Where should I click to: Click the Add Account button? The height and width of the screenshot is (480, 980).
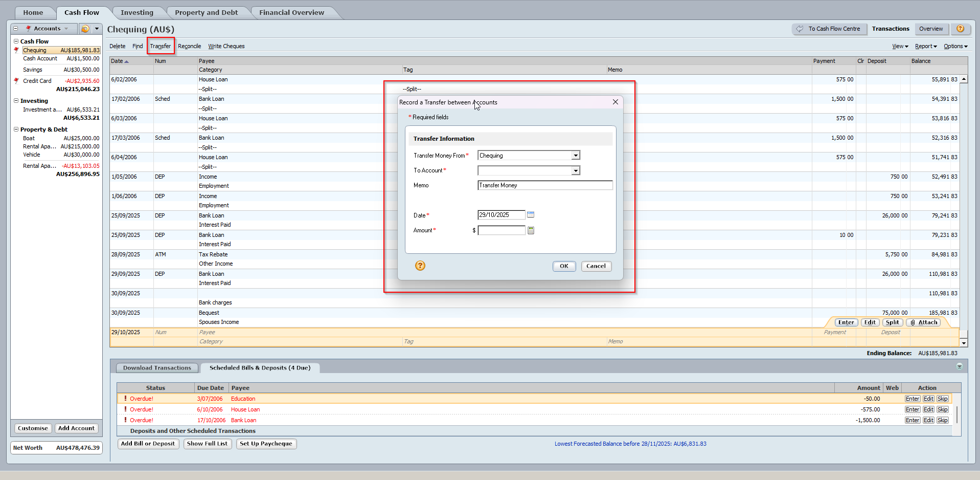click(76, 428)
